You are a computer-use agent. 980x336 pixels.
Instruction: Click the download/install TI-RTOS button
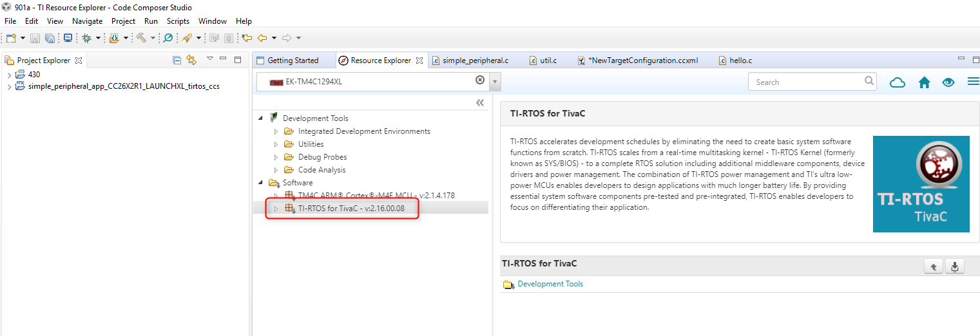(x=955, y=266)
